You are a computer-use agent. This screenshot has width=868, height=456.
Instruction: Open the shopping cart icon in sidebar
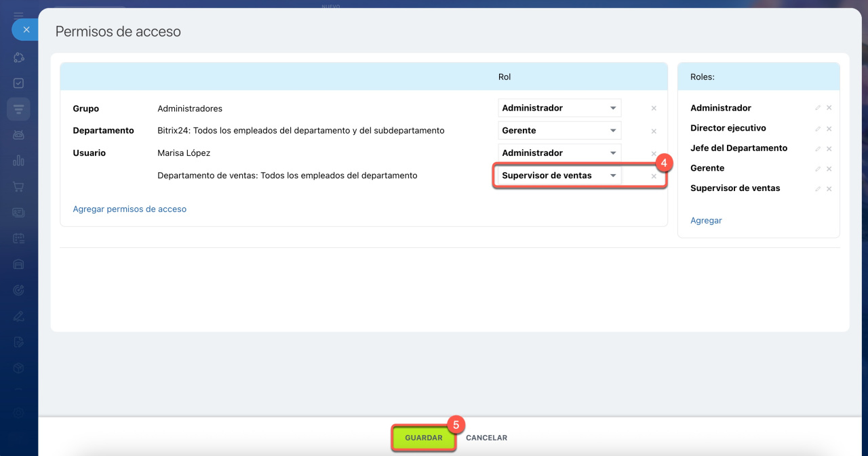point(19,186)
